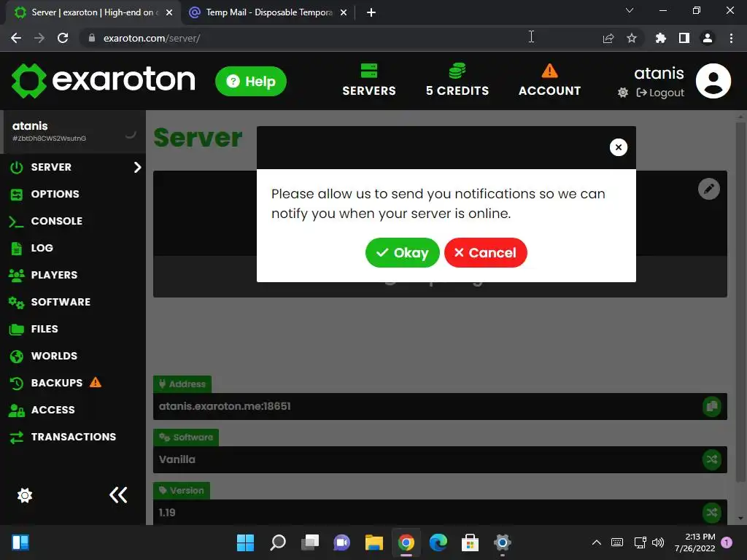The height and width of the screenshot is (560, 747).
Task: Reload the exaroton page
Action: pyautogui.click(x=63, y=38)
